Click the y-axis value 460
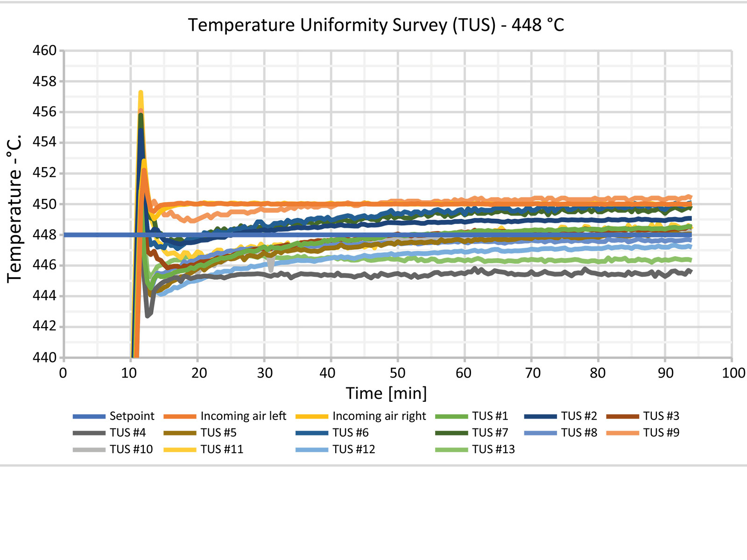The height and width of the screenshot is (560, 747). [x=44, y=50]
